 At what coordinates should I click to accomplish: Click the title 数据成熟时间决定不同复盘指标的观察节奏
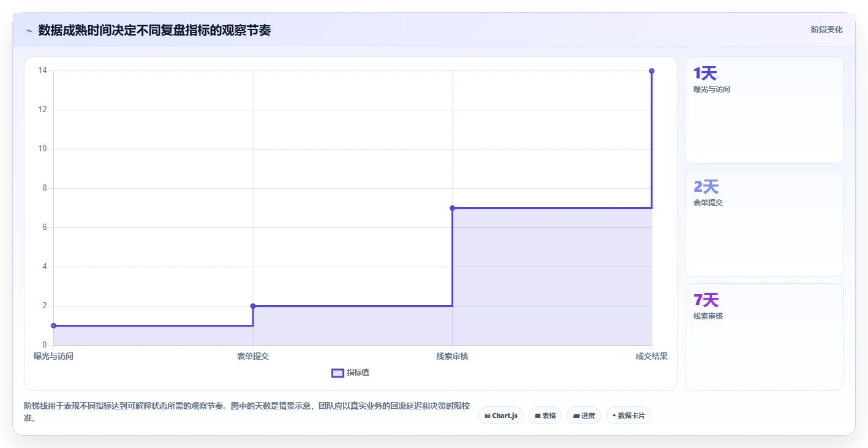click(154, 30)
